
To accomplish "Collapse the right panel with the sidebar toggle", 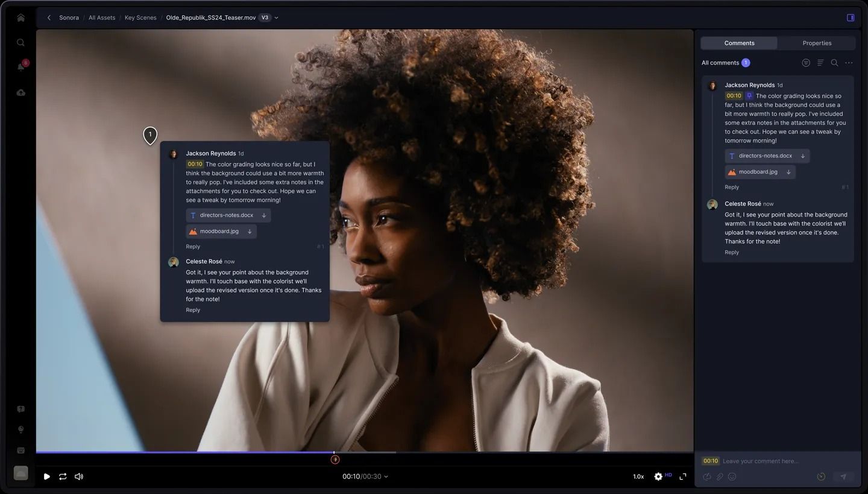I will [851, 17].
